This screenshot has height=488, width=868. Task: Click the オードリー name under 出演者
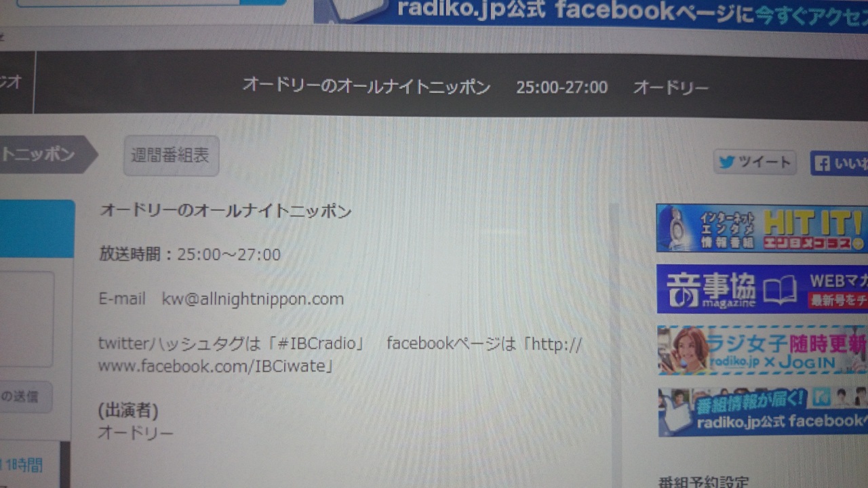[136, 432]
